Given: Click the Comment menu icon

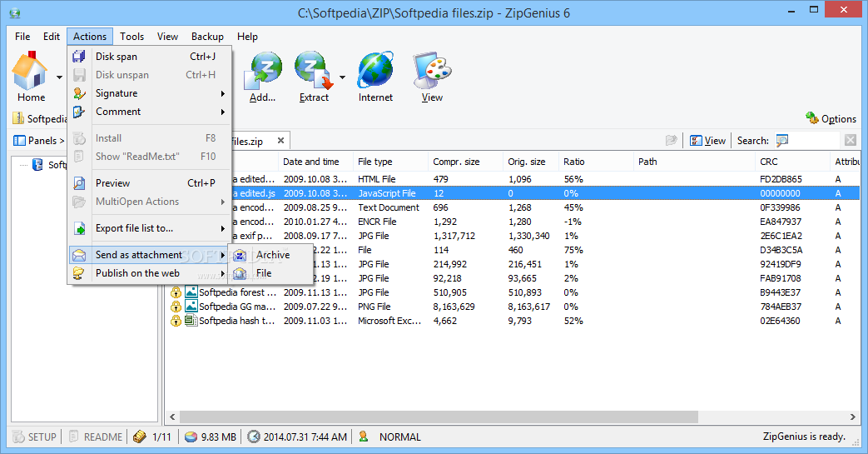Looking at the screenshot, I should [79, 112].
